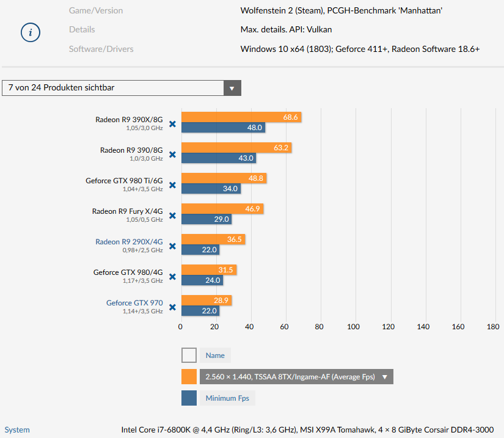Click the 1,05/3,0 GHz clock under R9 390X
This screenshot has height=438, width=504.
pyautogui.click(x=144, y=128)
